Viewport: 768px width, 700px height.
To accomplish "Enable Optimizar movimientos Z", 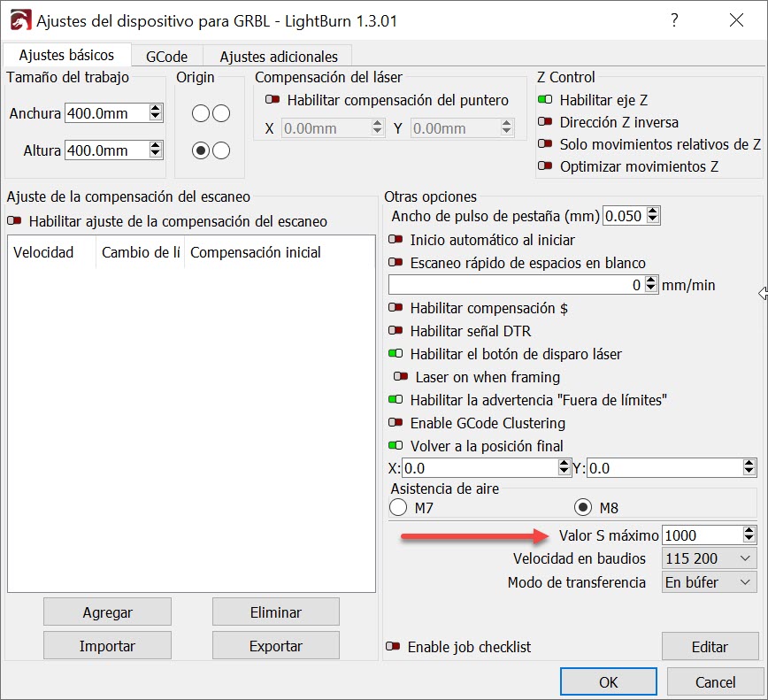I will [545, 166].
